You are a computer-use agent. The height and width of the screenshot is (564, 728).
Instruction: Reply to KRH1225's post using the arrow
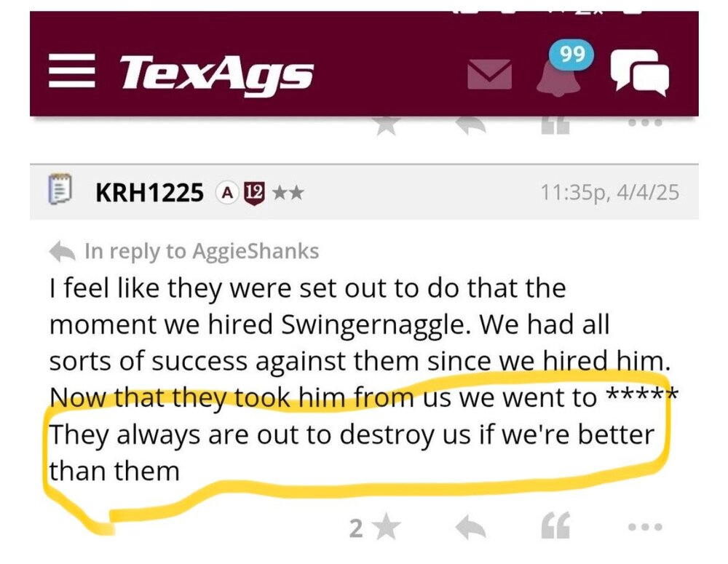(470, 527)
